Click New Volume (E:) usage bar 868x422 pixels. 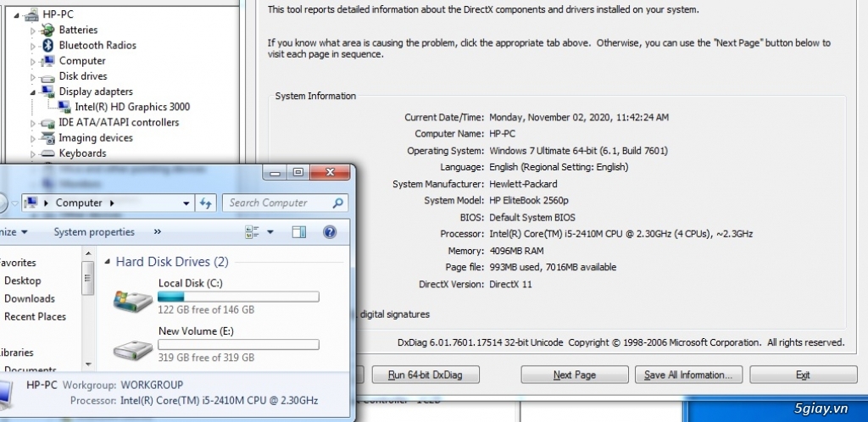pyautogui.click(x=238, y=345)
